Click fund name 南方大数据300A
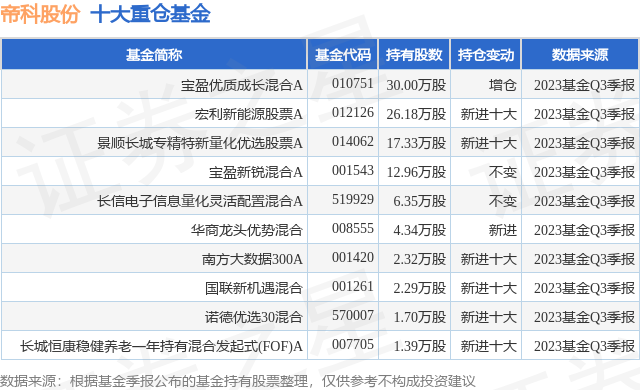The height and width of the screenshot is (390, 640). click(252, 259)
